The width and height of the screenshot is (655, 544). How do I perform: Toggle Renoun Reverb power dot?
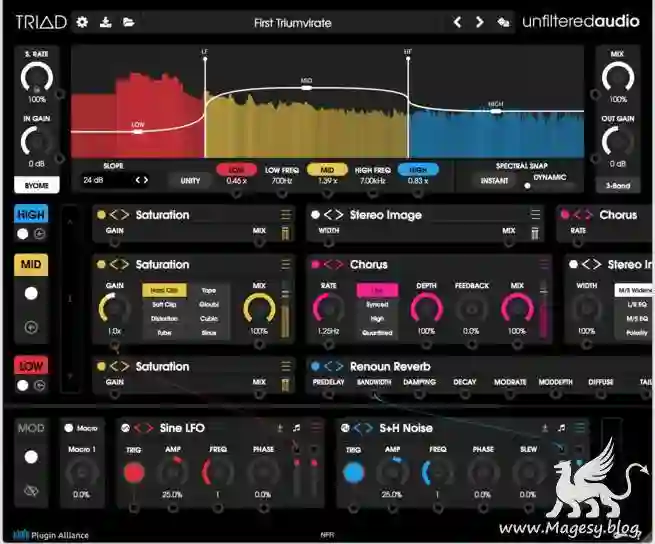[x=315, y=366]
